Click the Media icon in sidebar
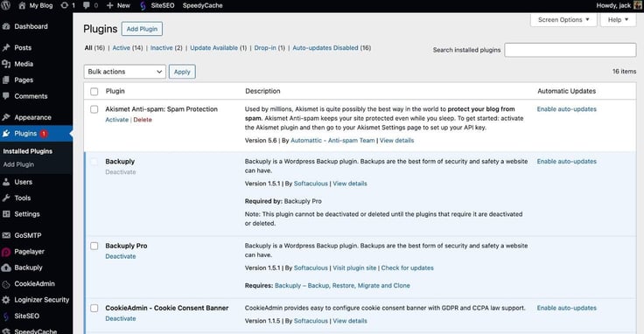The height and width of the screenshot is (334, 644). pyautogui.click(x=6, y=64)
